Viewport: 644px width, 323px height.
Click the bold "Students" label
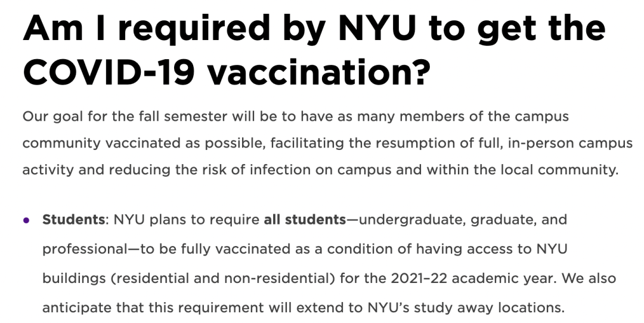[73, 220]
